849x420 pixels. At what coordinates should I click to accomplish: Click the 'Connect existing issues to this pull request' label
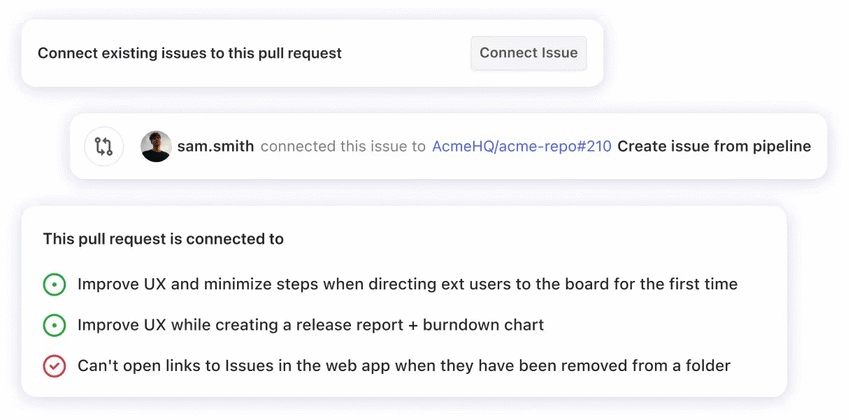[x=189, y=53]
